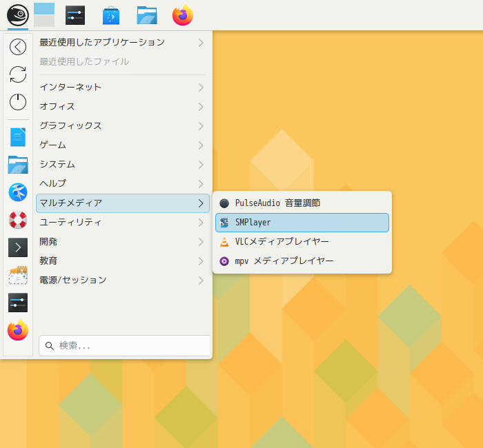Expand the グラフィックス category arrow
This screenshot has height=448, width=483.
click(x=201, y=126)
